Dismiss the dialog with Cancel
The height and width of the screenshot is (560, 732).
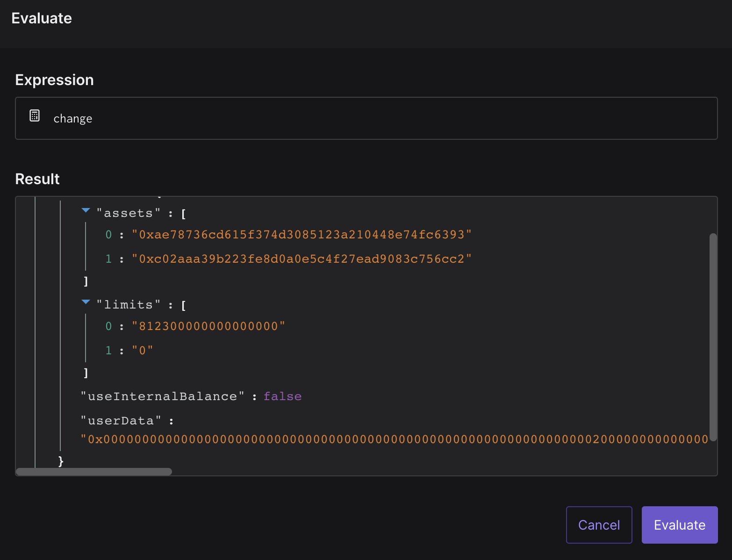[599, 524]
